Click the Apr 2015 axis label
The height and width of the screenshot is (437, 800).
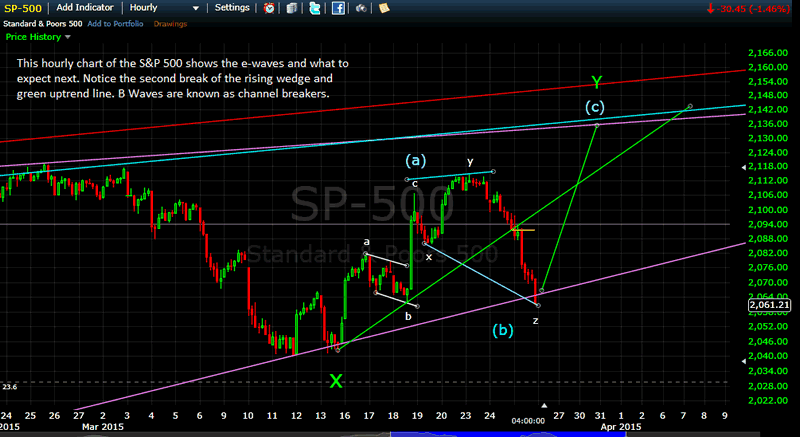point(621,427)
